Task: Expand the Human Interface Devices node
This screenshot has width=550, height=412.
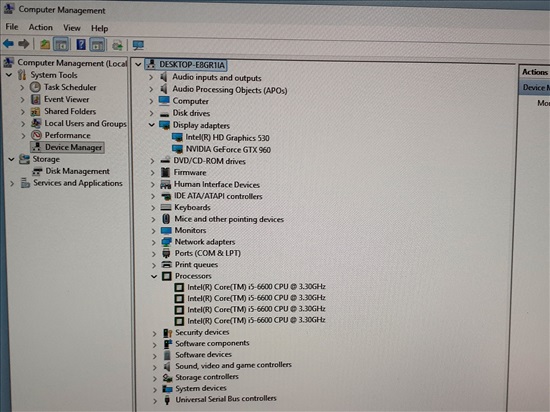Action: coord(153,184)
